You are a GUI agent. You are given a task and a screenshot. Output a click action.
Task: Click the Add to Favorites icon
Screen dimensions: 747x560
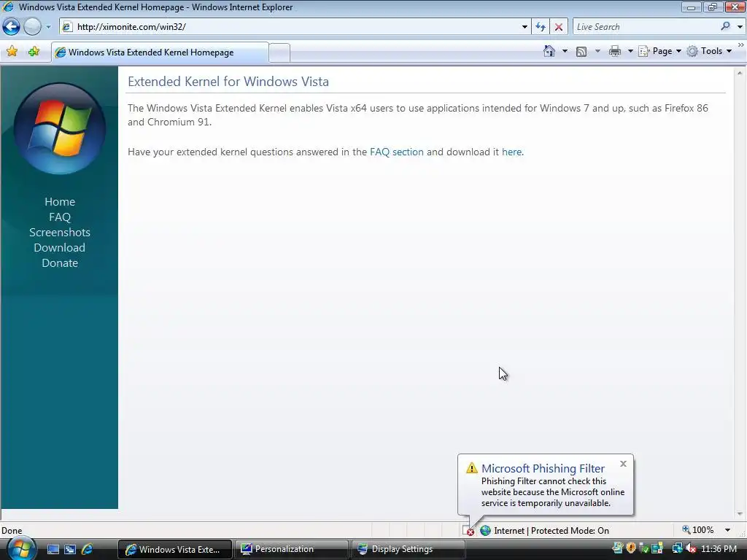pos(34,52)
